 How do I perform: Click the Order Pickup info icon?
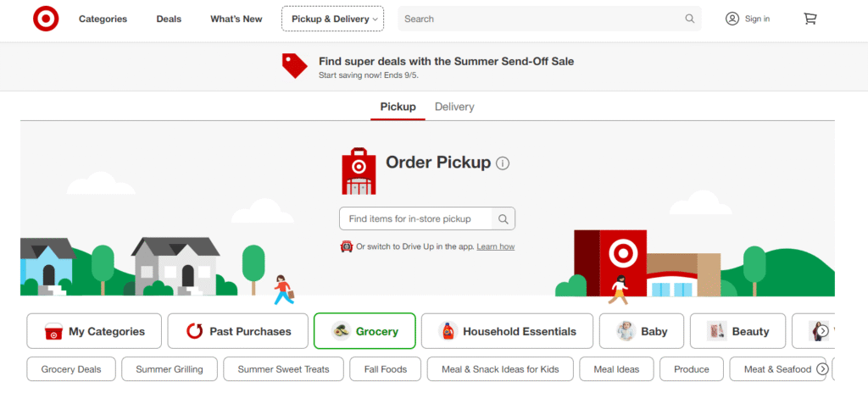[x=503, y=163]
